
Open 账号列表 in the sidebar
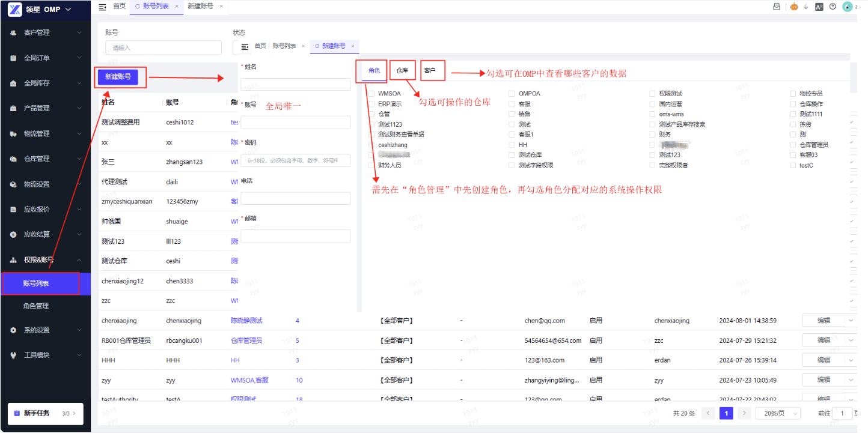point(46,283)
